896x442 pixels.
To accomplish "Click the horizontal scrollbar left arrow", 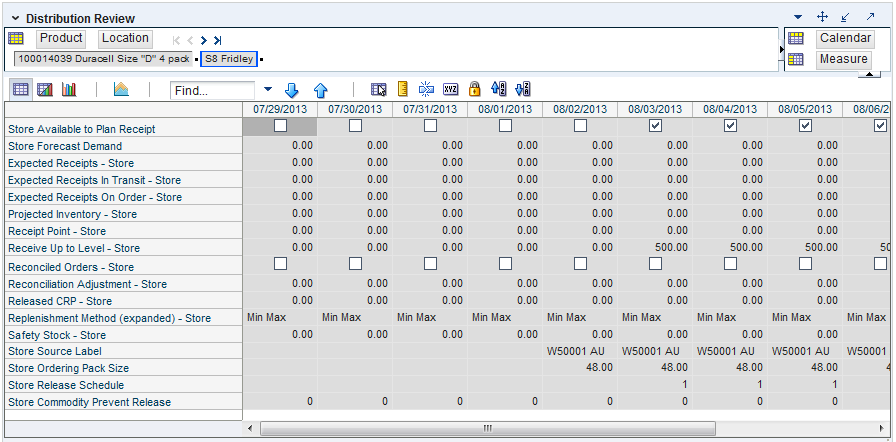I will point(250,428).
